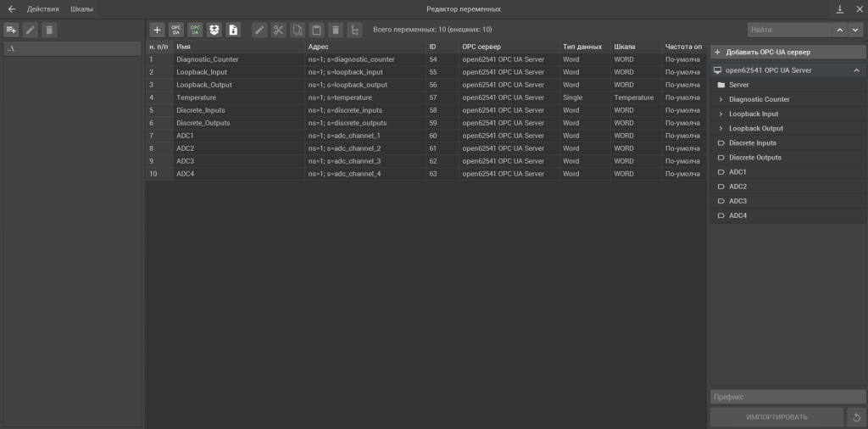Click the hierarchy tree toolbar icon
The height and width of the screenshot is (429, 868).
pyautogui.click(x=354, y=30)
